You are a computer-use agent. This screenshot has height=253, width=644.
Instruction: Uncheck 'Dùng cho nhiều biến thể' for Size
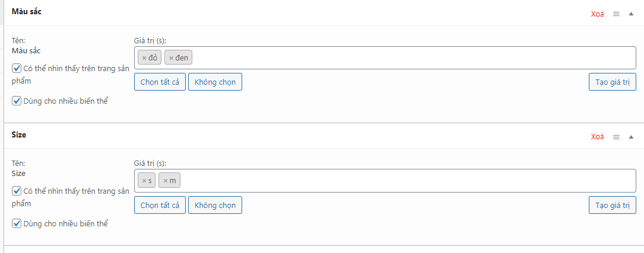point(17,223)
